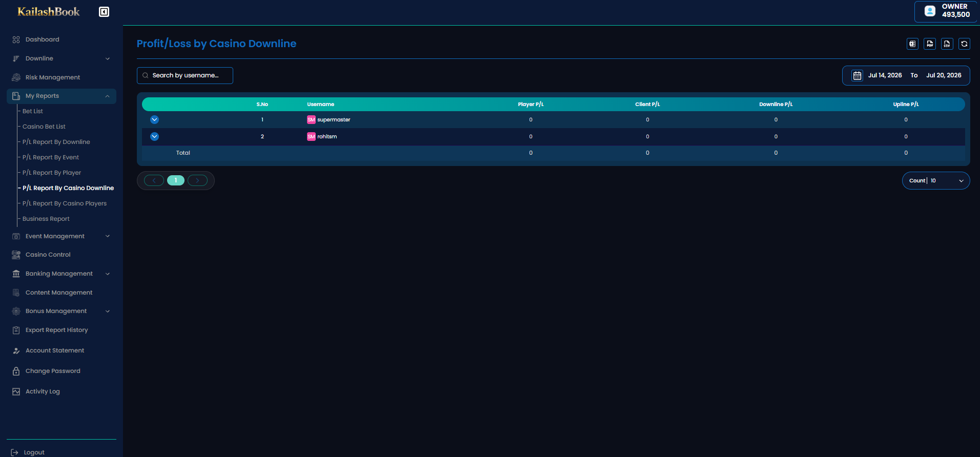View the Activity Log
The width and height of the screenshot is (980, 457).
tap(43, 391)
